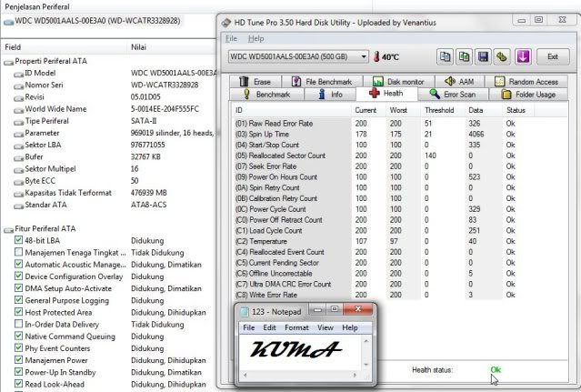Screen dimensions: 581x392
Task: Open the File menu in HD Tune
Action: [231, 38]
